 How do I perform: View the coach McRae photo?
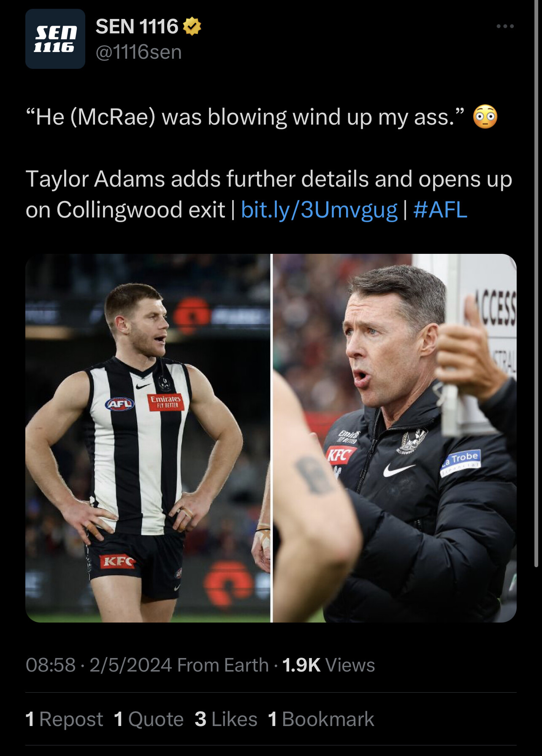[x=395, y=438]
